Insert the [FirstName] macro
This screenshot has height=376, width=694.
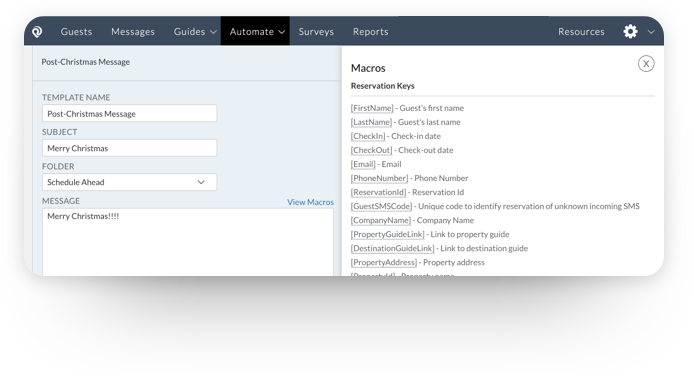pos(372,108)
